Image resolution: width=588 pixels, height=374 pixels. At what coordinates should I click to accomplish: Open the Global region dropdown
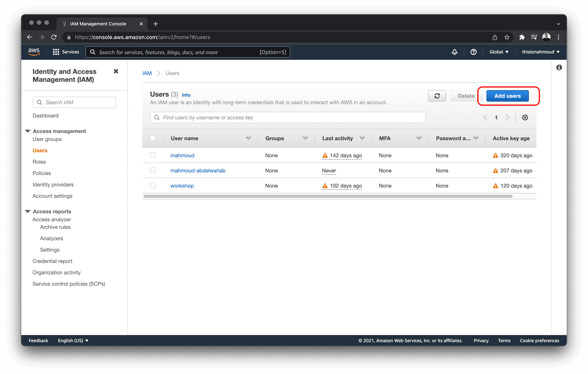point(499,52)
